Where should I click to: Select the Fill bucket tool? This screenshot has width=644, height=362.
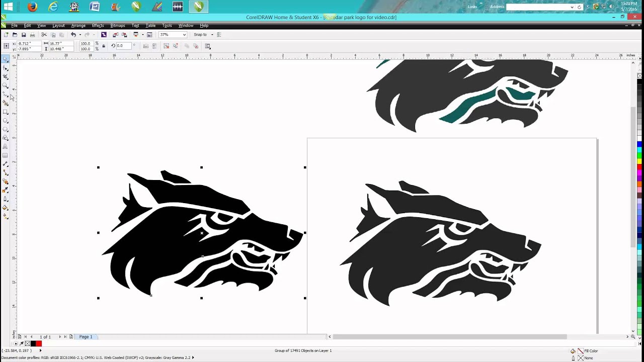(6, 208)
